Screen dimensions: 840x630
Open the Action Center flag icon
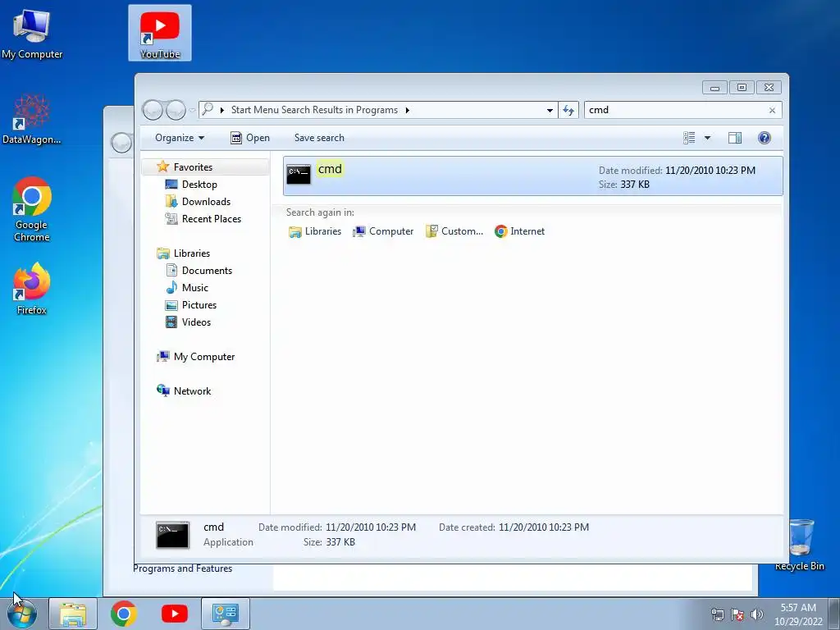[x=737, y=614]
